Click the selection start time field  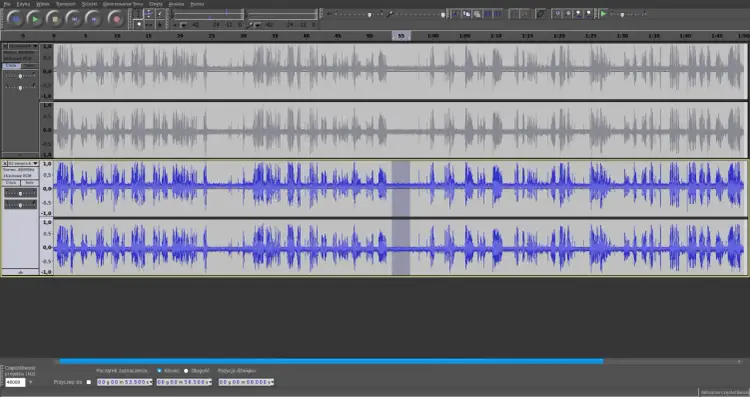click(124, 382)
